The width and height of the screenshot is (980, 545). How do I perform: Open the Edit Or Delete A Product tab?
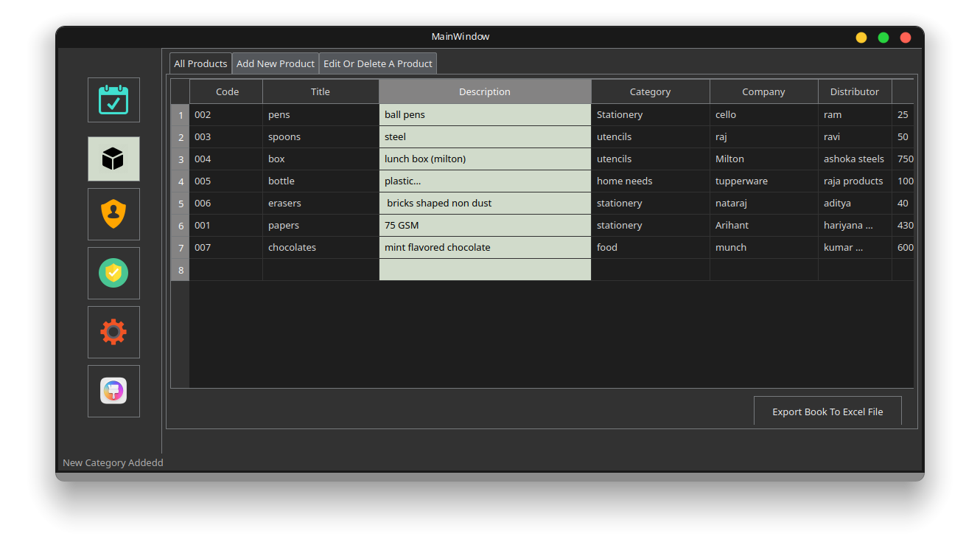[x=378, y=63]
